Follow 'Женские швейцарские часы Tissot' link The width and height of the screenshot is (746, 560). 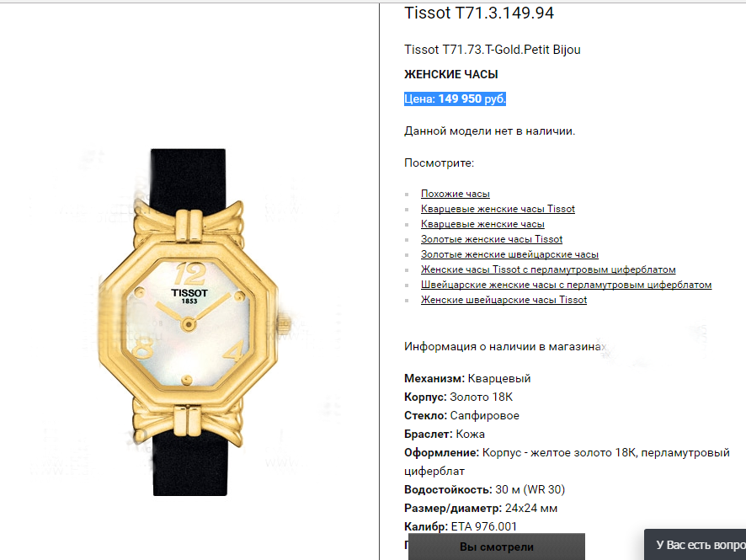[x=504, y=301]
